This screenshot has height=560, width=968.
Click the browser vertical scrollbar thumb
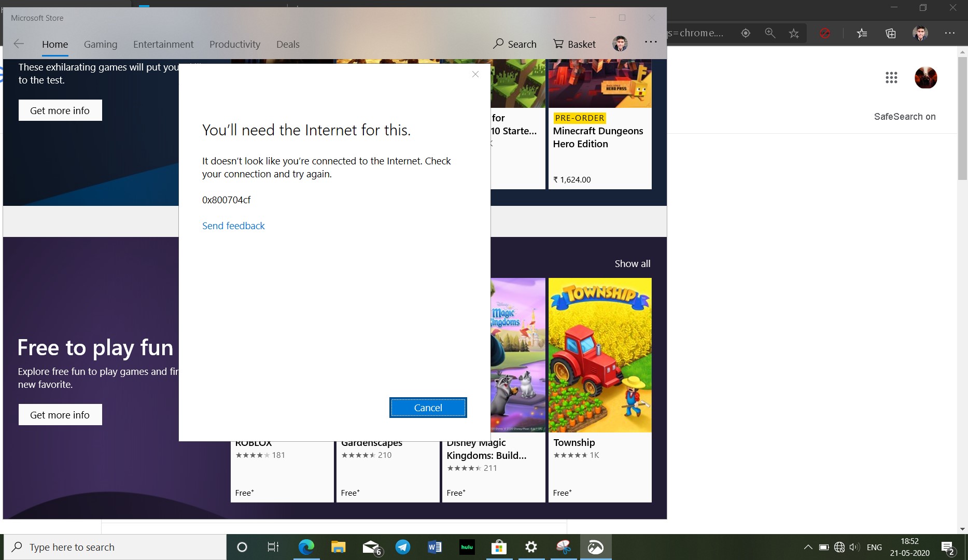point(963,118)
